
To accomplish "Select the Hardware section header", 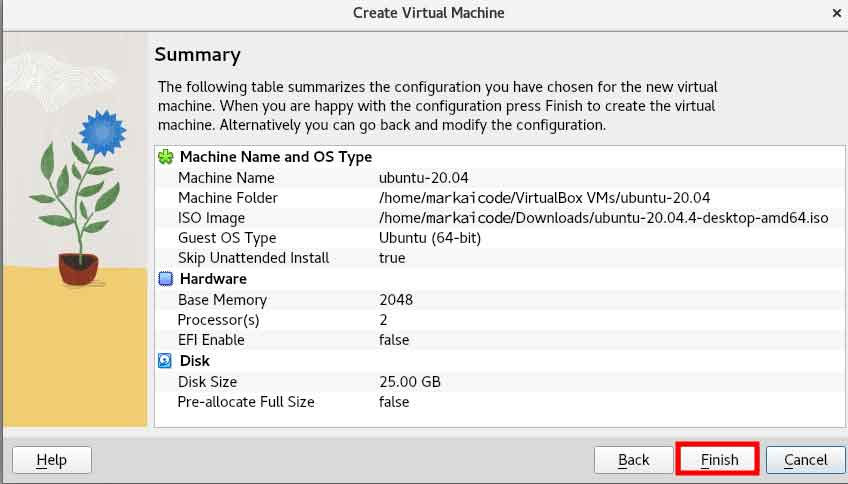I will tap(213, 279).
